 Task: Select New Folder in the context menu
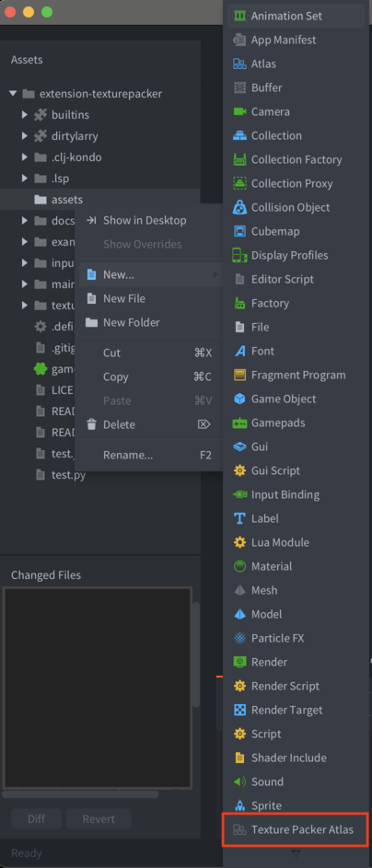coord(148,322)
